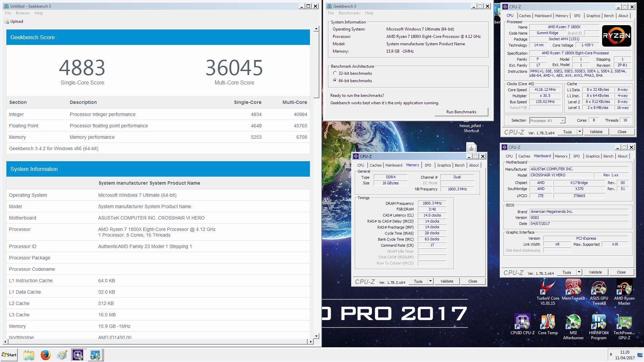Click the Run Benchmarks button
Screen dimensions: 644x362
pyautogui.click(x=461, y=112)
